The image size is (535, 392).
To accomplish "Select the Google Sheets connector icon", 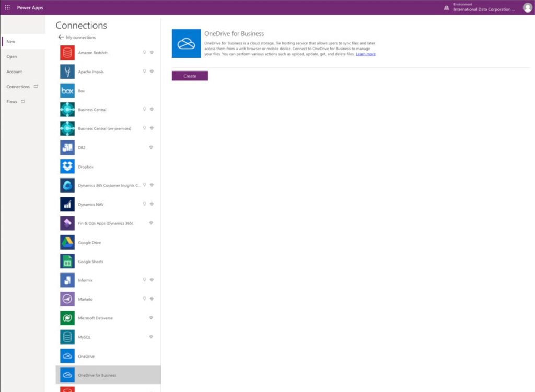I will coord(67,262).
